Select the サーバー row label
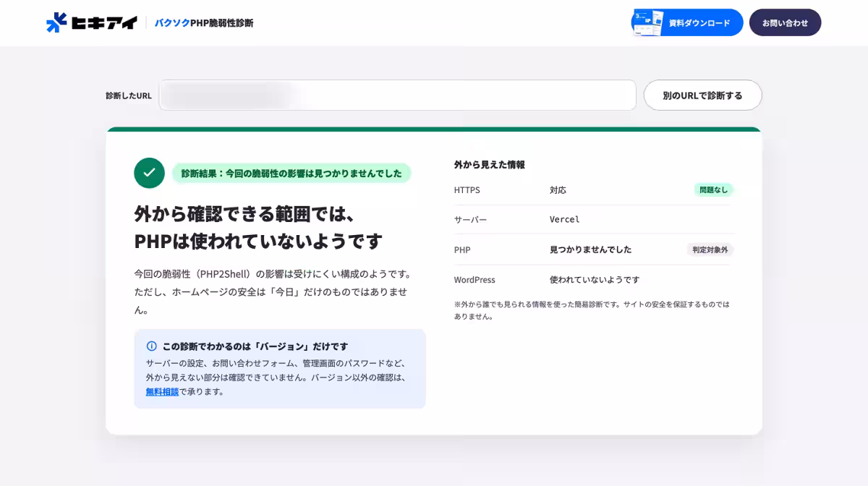 (470, 220)
